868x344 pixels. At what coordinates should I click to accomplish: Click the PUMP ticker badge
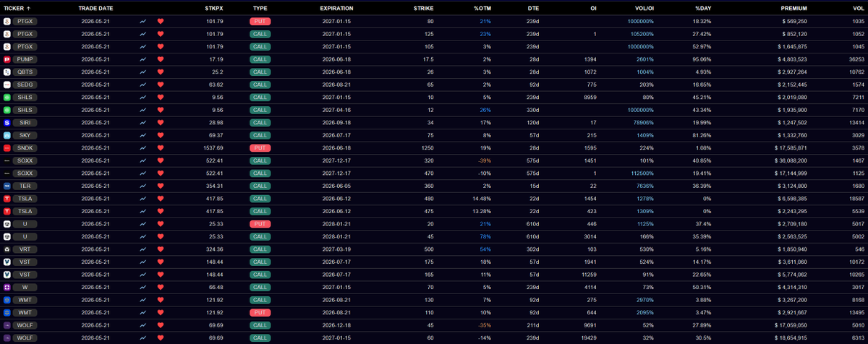click(x=25, y=59)
